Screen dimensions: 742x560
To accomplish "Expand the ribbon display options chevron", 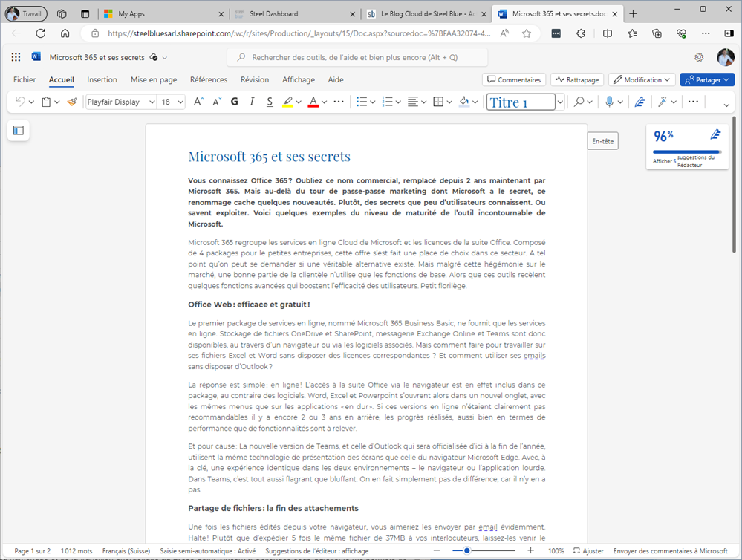I will (x=726, y=105).
